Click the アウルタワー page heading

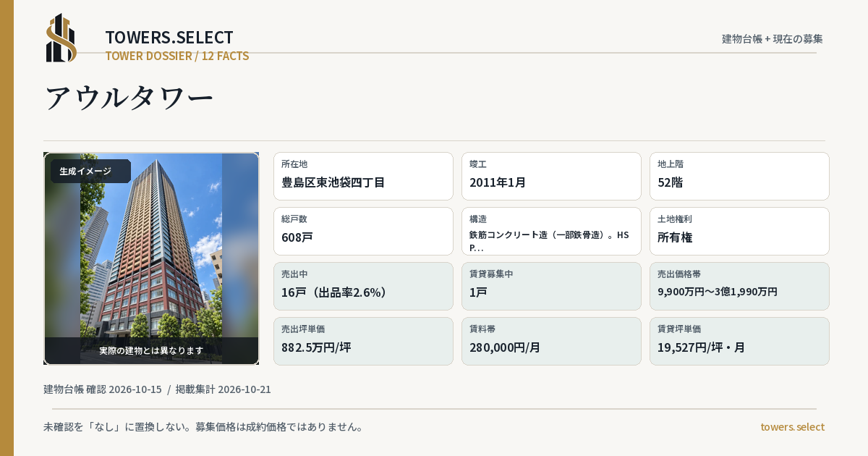(x=129, y=98)
